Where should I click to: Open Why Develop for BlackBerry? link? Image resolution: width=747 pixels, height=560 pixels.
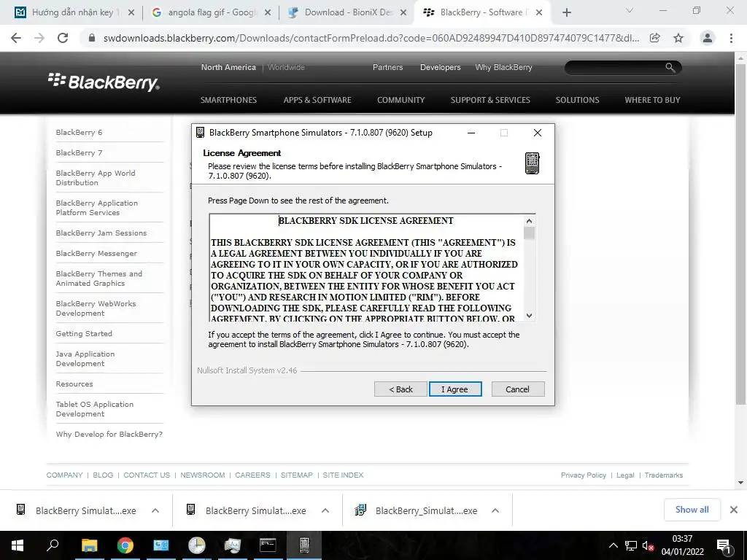109,435
